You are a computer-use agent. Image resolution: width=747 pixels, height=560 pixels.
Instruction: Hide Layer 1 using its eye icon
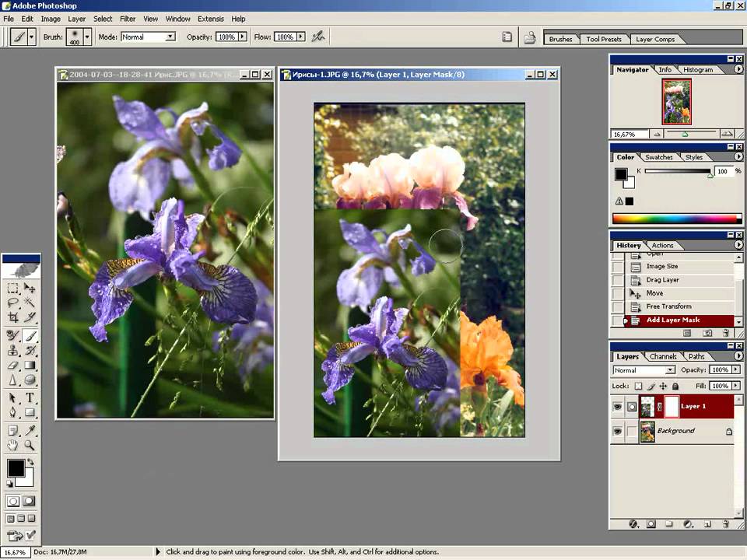coord(617,407)
